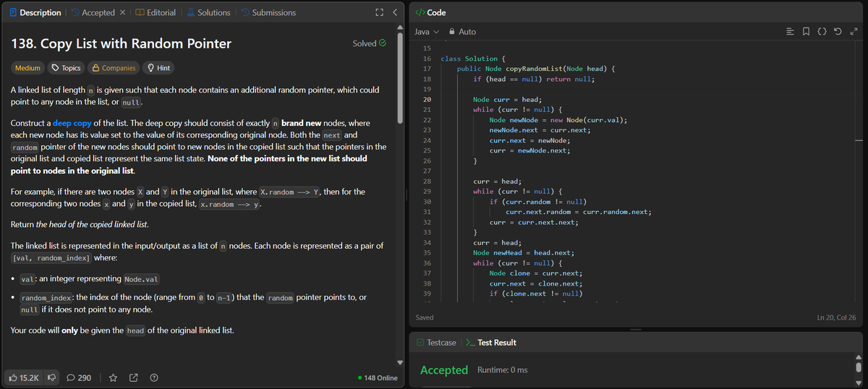868x389 pixels.
Task: Click the Accepted result text
Action: click(x=444, y=369)
